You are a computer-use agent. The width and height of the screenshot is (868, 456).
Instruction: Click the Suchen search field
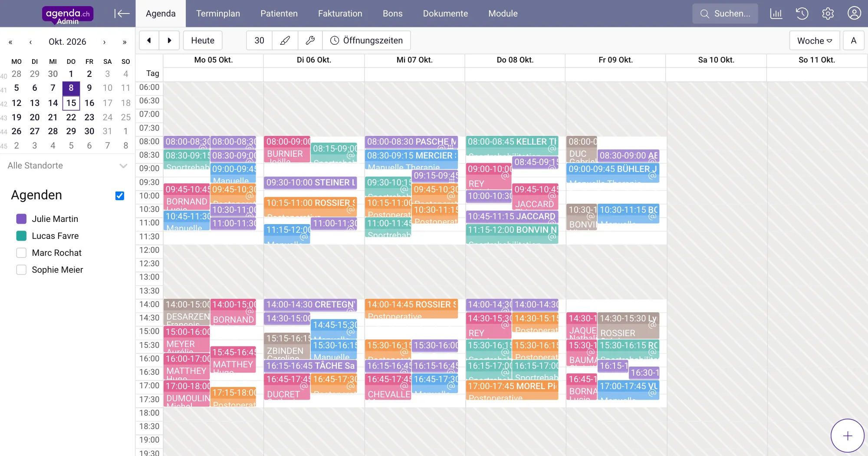[x=725, y=13]
